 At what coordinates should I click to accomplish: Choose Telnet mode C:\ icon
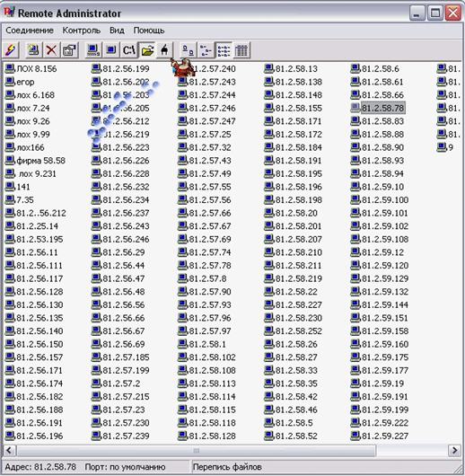[129, 50]
